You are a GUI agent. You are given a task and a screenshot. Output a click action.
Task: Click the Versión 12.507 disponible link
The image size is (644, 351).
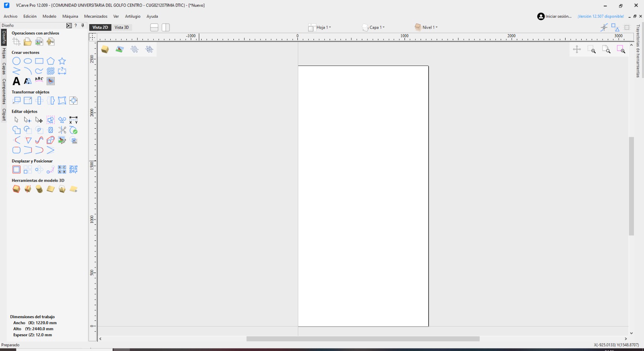point(601,16)
